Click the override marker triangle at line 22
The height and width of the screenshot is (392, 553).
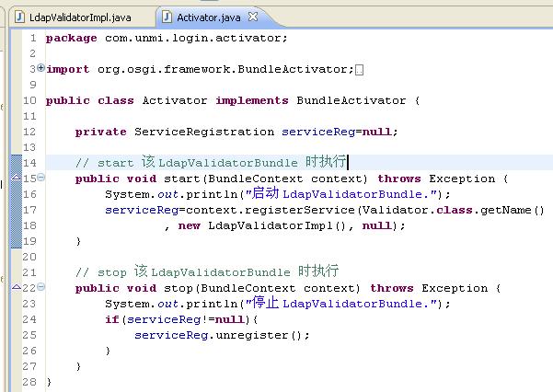coord(16,286)
